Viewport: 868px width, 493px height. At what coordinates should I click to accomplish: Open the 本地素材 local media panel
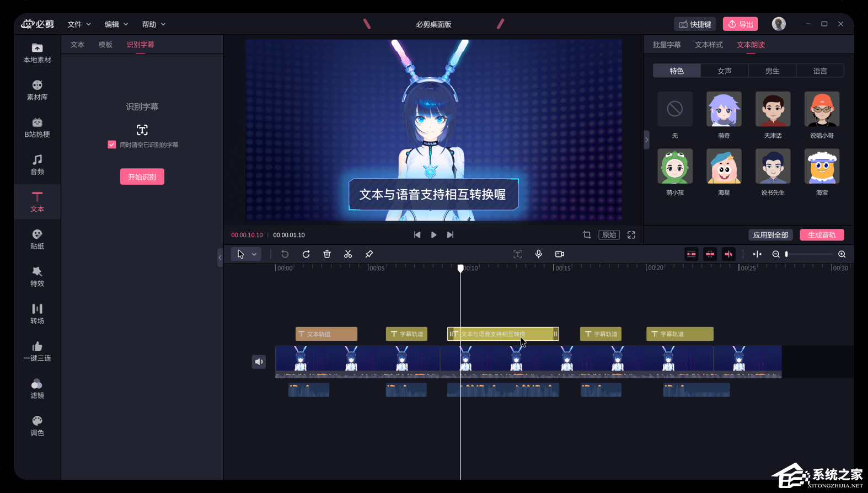37,53
